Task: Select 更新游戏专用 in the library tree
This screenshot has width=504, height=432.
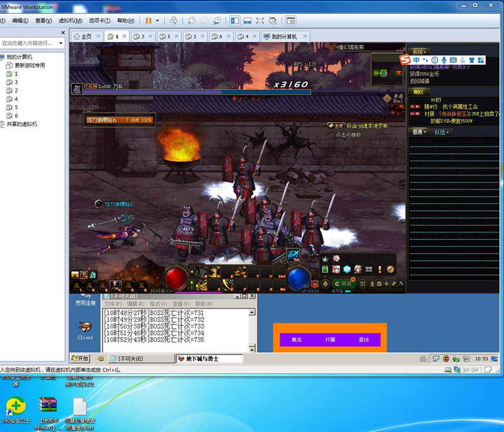Action: click(x=30, y=65)
